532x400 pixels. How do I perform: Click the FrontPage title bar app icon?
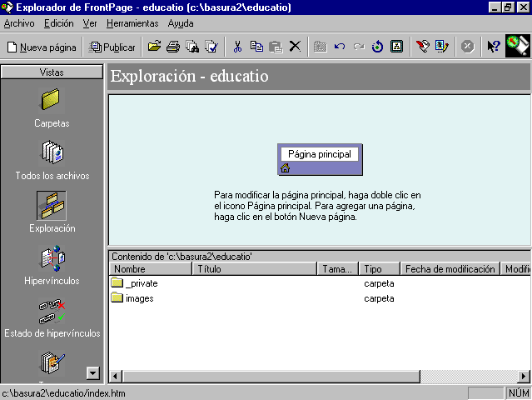pos(7,7)
